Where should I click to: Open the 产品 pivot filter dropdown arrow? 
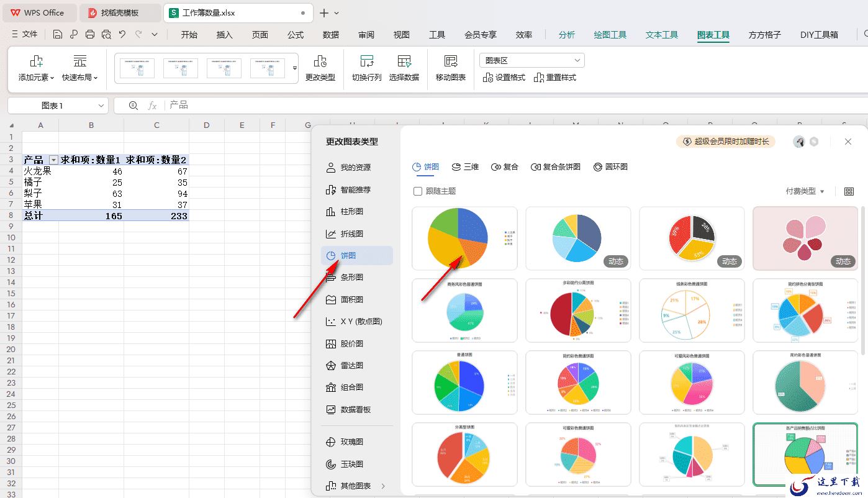coord(53,160)
